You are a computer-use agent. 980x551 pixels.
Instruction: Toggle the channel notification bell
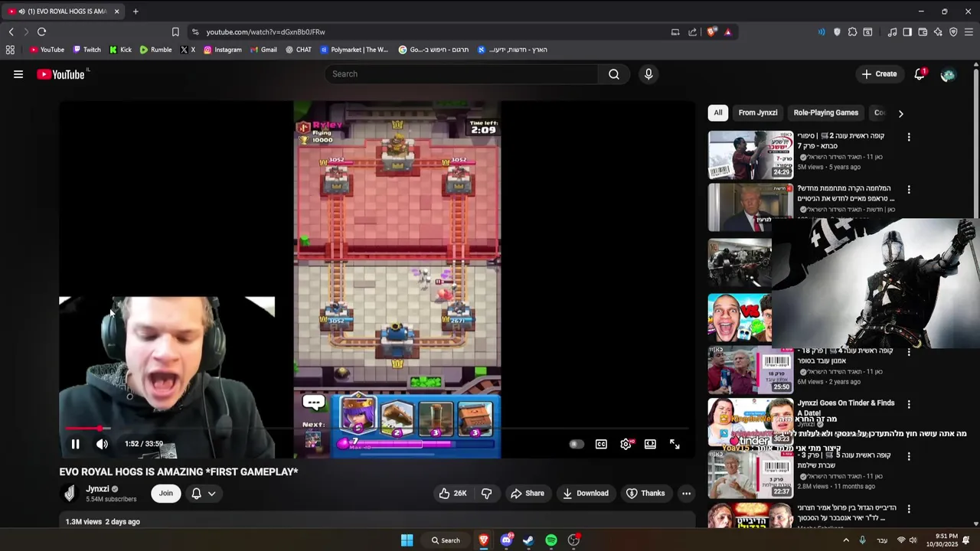(196, 494)
